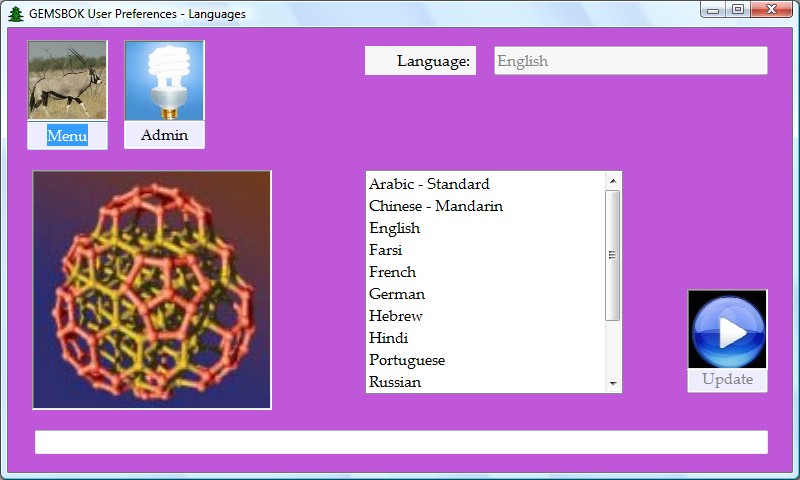Minimize the GEMSBOK preferences window
This screenshot has width=800, height=480.
pyautogui.click(x=713, y=9)
